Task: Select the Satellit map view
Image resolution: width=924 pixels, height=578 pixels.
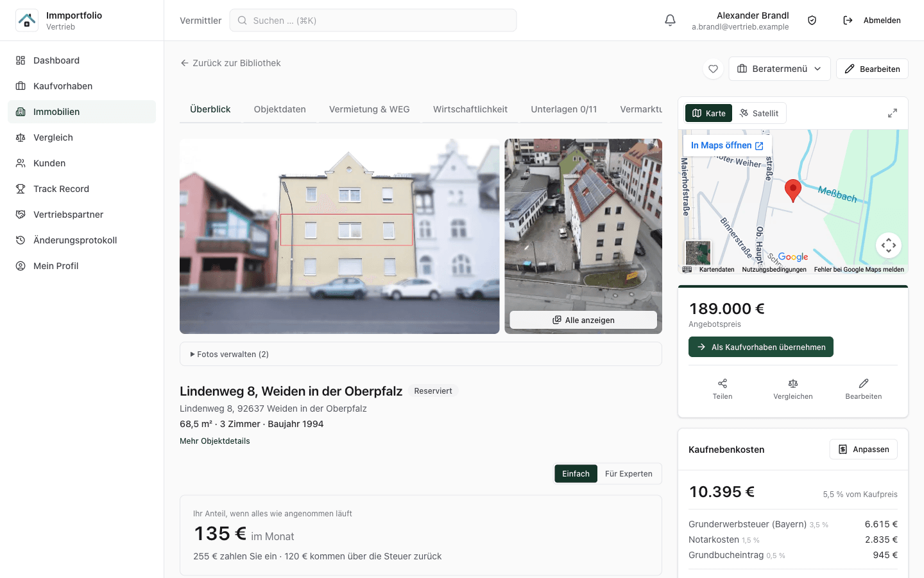Action: tap(759, 113)
